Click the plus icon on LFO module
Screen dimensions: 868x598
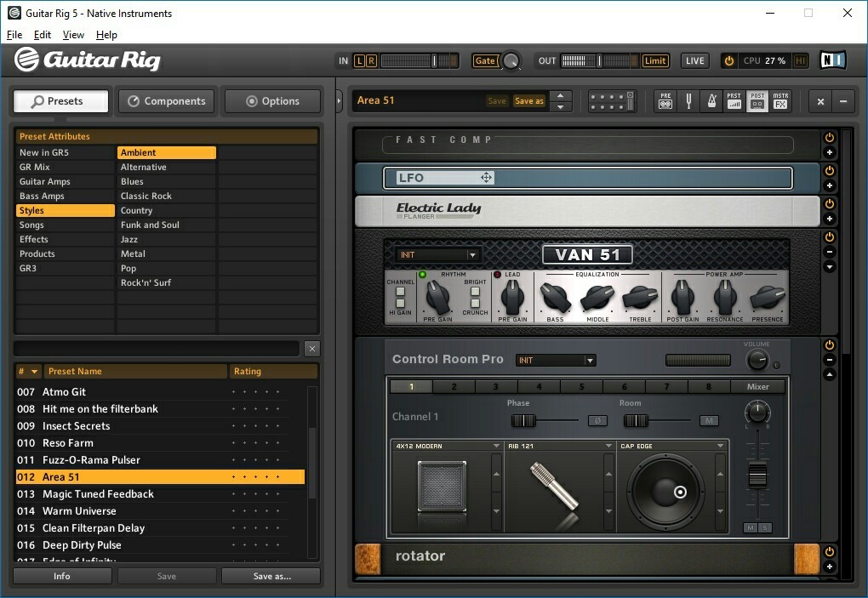(x=829, y=186)
